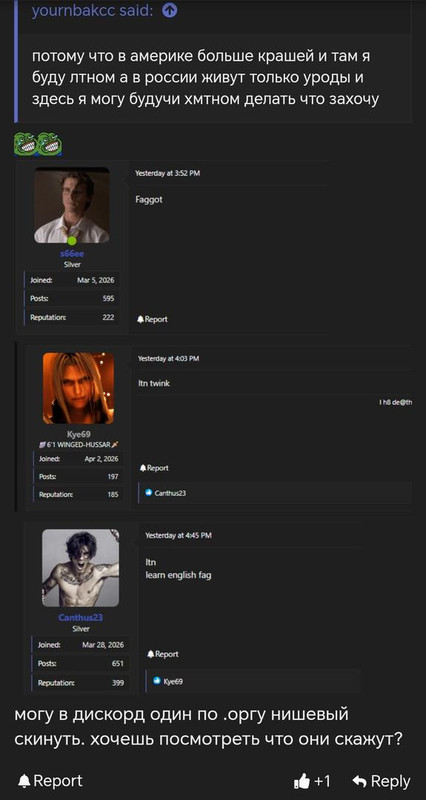Open Canthus23 username profile link
Viewport: 426px width, 800px height.
pyautogui.click(x=81, y=618)
